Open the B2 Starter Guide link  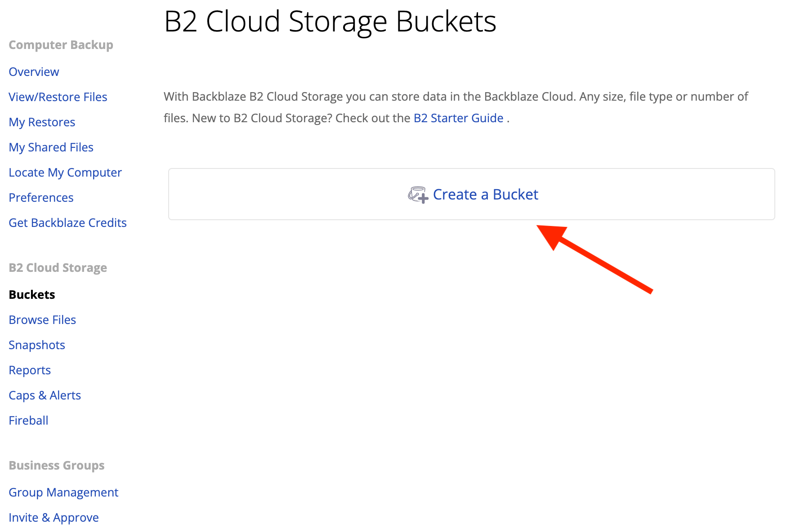pos(458,118)
